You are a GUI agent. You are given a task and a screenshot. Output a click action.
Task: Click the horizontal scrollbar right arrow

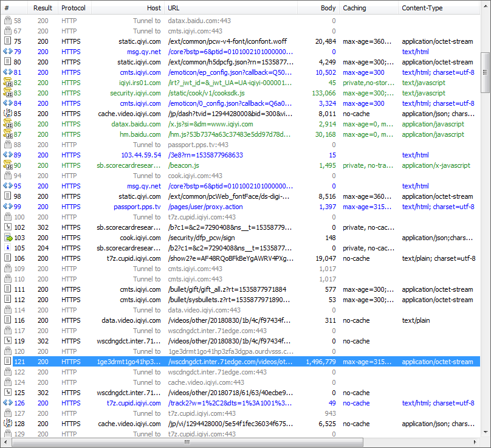point(475,443)
